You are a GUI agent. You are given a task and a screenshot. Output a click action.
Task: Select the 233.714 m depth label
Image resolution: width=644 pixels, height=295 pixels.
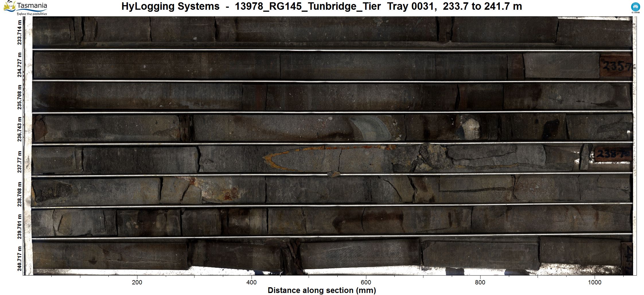click(20, 32)
